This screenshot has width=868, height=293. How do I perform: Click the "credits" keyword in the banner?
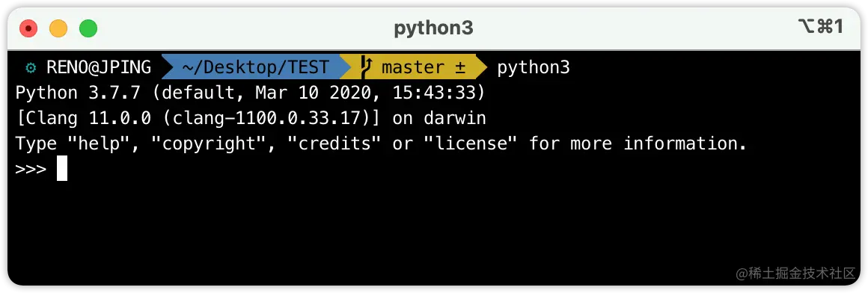[x=334, y=144]
